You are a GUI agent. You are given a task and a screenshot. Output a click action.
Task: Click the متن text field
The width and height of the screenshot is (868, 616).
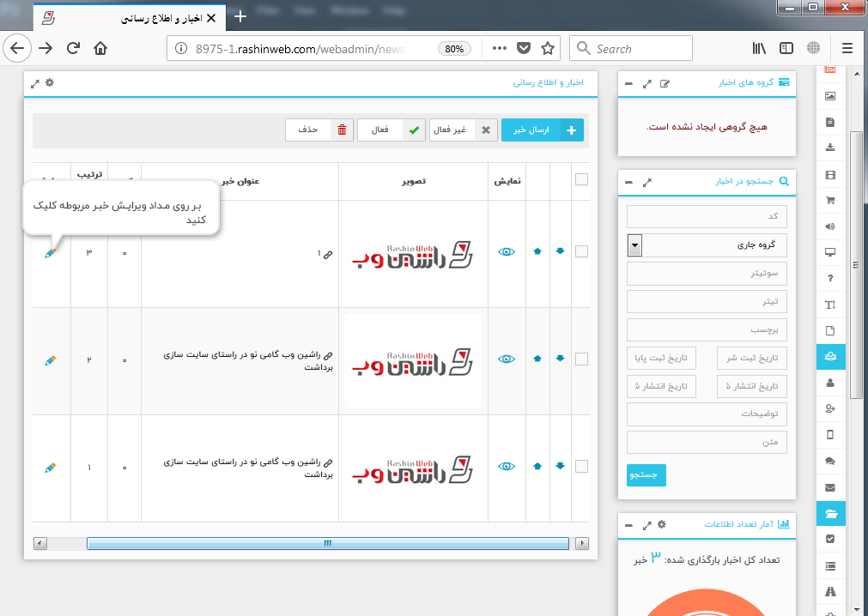(x=707, y=442)
